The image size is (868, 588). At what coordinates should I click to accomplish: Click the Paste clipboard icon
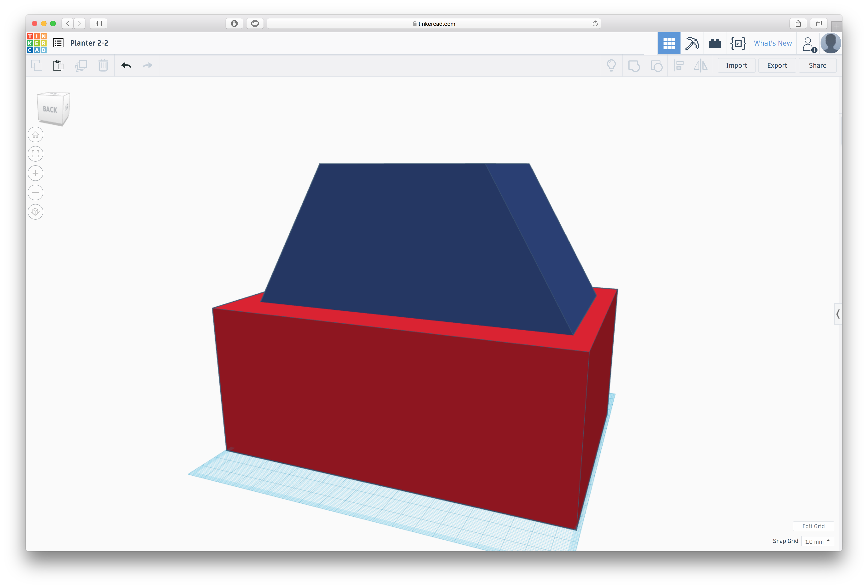pos(58,65)
